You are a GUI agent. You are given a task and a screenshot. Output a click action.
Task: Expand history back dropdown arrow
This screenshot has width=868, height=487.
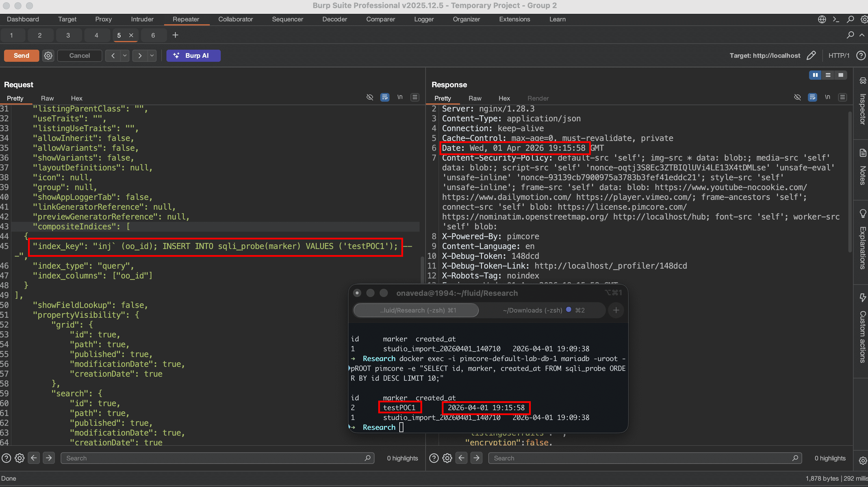pyautogui.click(x=125, y=55)
